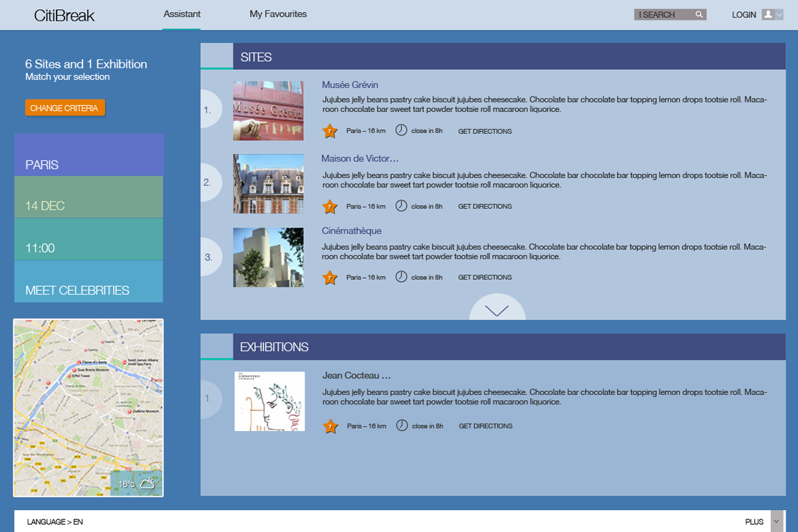The height and width of the screenshot is (532, 798).
Task: Expand more sites with the down chevron
Action: pyautogui.click(x=497, y=309)
